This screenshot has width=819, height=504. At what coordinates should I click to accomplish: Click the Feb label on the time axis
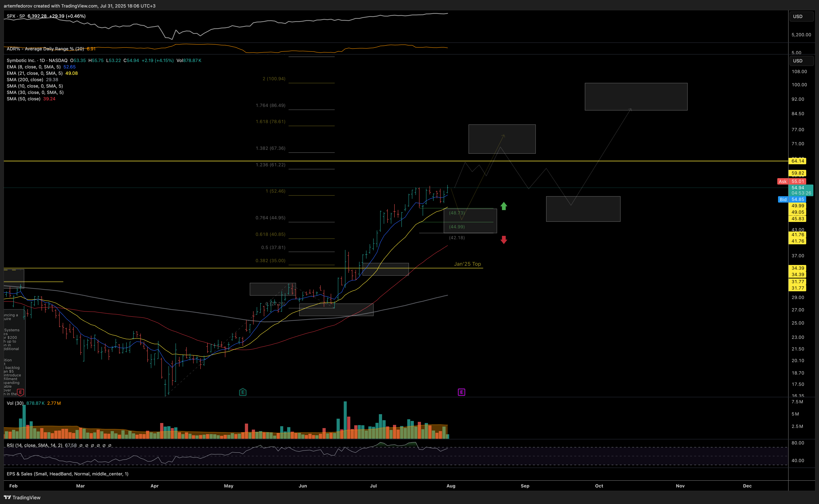(x=13, y=486)
